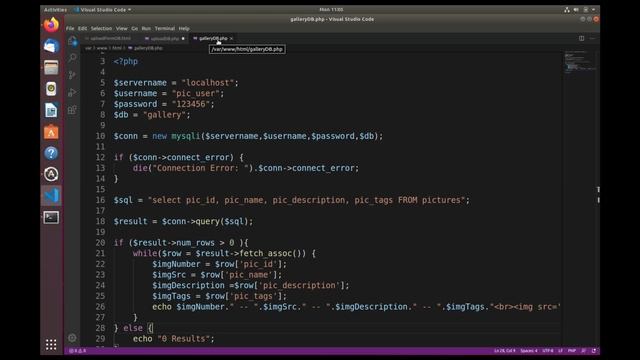640x360 pixels.
Task: Show Applications grid in the dock
Action: click(51, 344)
